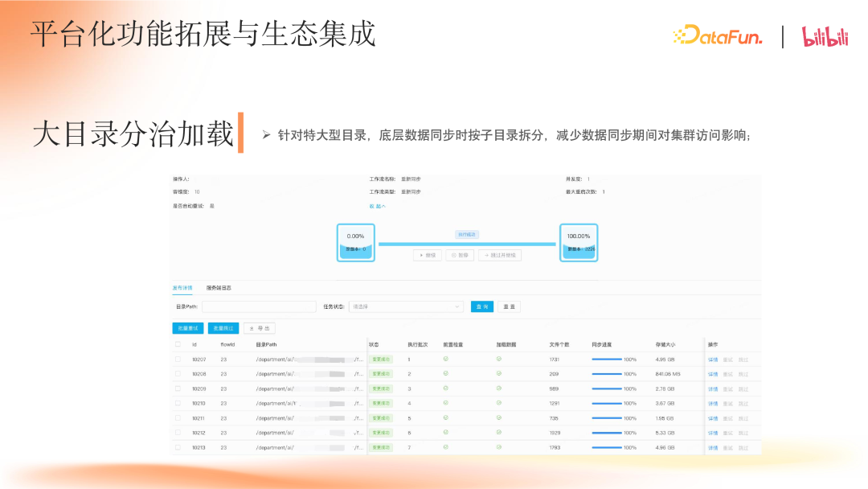The image size is (868, 489).
Task: Click the storage size '841.06 MB'
Action: [668, 374]
